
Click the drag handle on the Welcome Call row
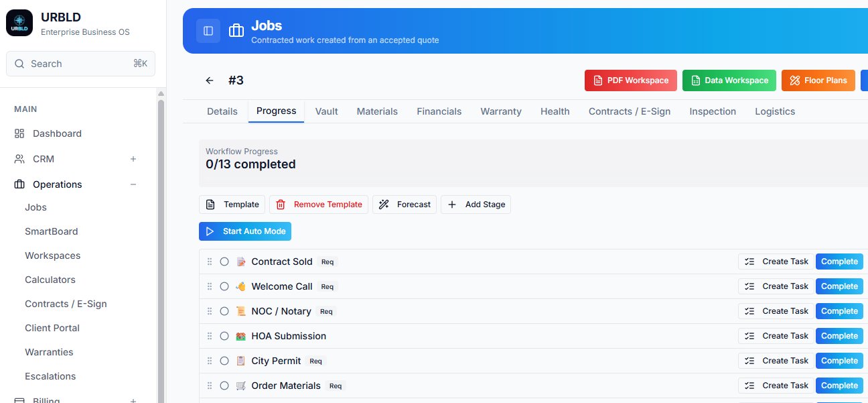[210, 286]
